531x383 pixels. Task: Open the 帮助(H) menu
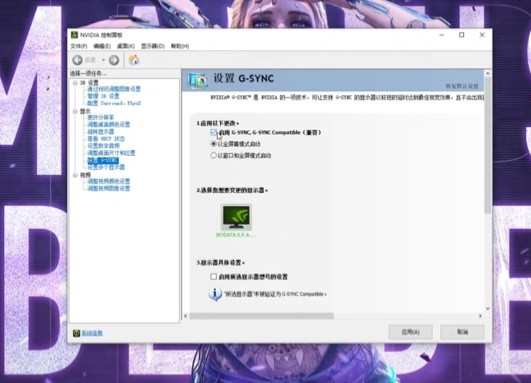tap(179, 46)
